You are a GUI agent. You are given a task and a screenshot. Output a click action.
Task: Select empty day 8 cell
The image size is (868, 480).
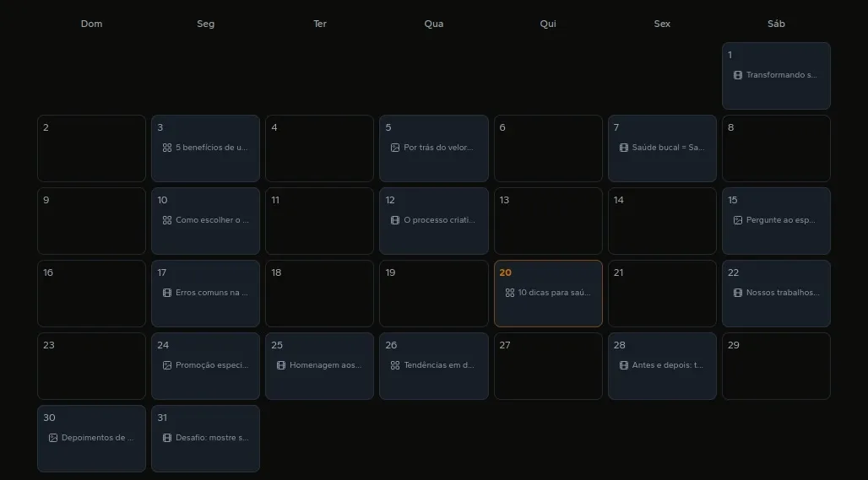pyautogui.click(x=776, y=148)
